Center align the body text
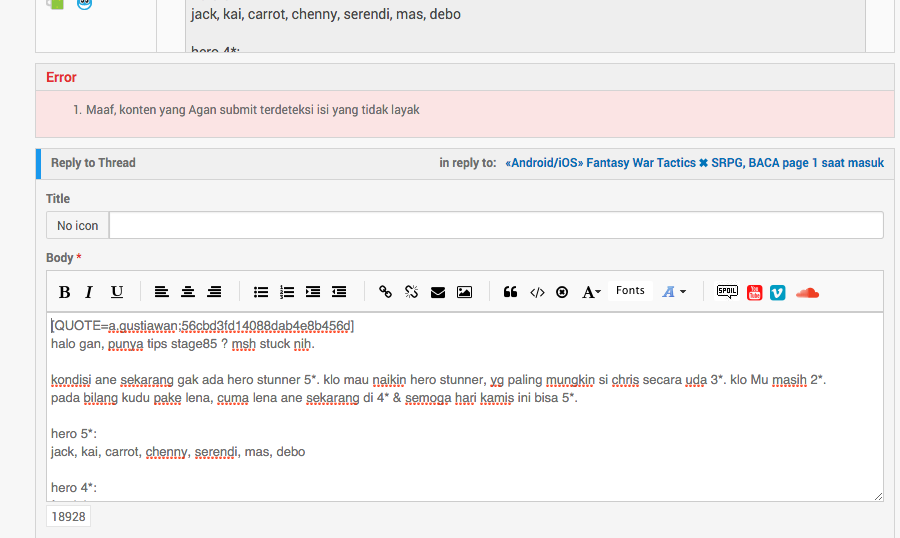Image resolution: width=900 pixels, height=538 pixels. point(188,292)
